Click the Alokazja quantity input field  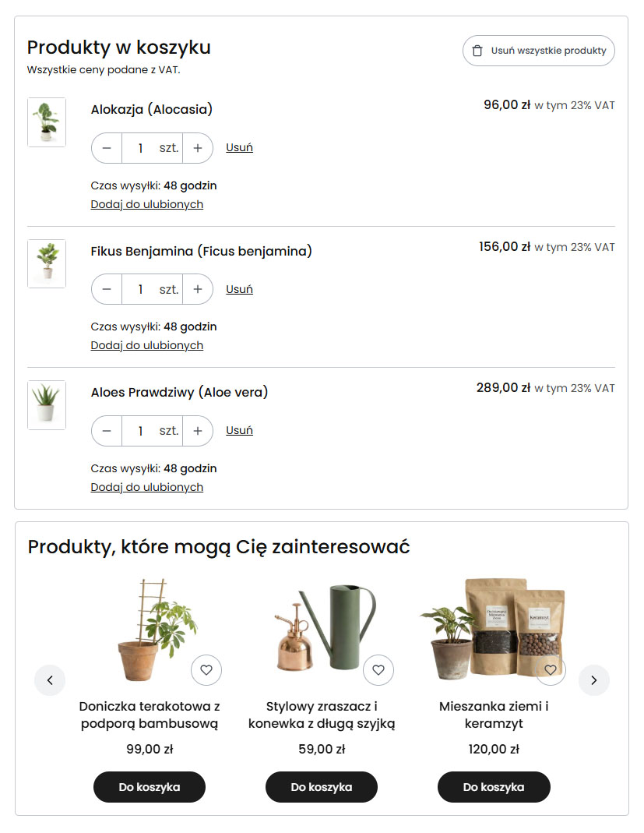click(x=141, y=148)
